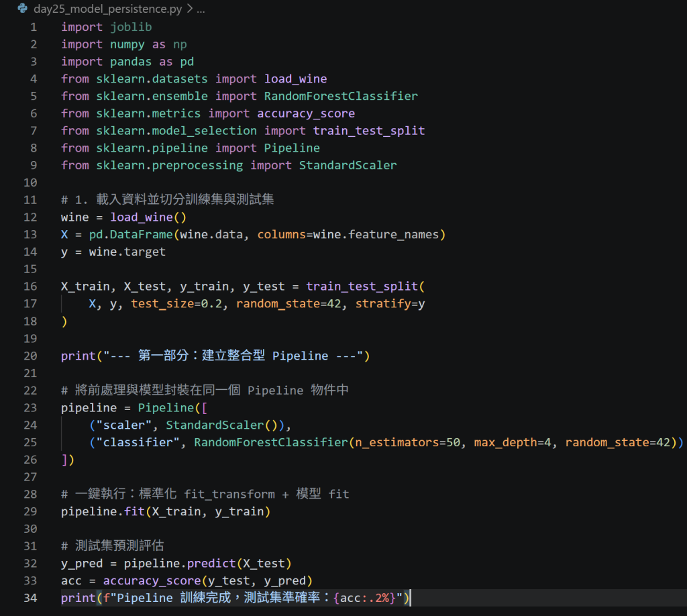Click wine.target on line 14
This screenshot has height=616, width=687.
click(127, 252)
